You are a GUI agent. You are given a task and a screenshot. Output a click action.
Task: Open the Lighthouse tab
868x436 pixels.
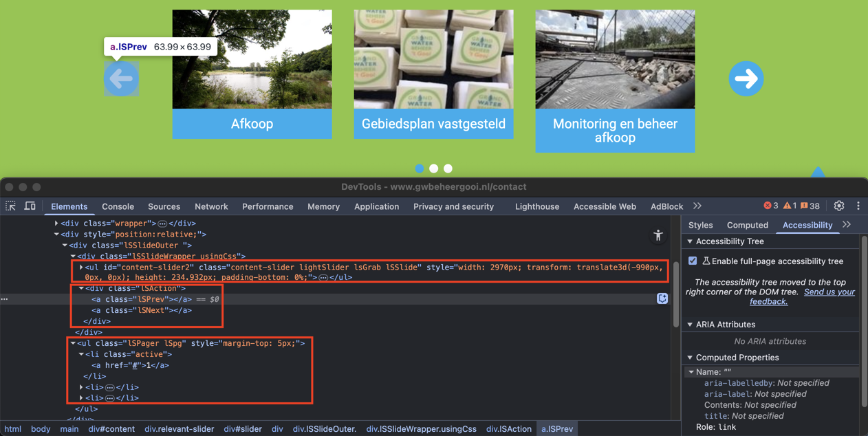coord(536,206)
